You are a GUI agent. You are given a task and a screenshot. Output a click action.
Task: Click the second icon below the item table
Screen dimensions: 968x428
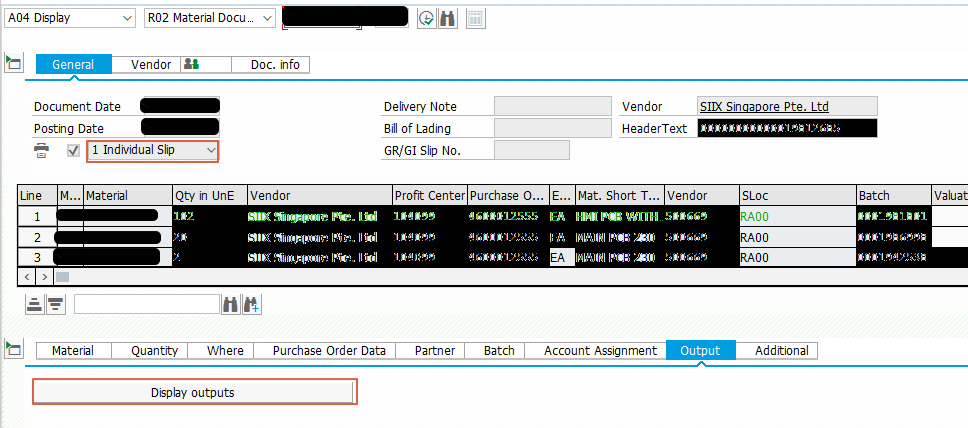pyautogui.click(x=56, y=304)
